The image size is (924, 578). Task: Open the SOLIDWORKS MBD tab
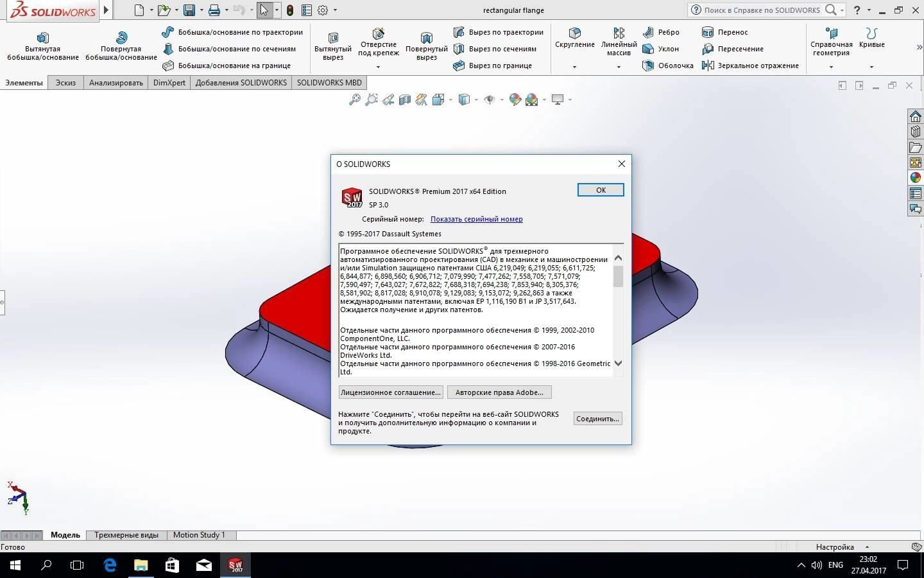coord(329,83)
